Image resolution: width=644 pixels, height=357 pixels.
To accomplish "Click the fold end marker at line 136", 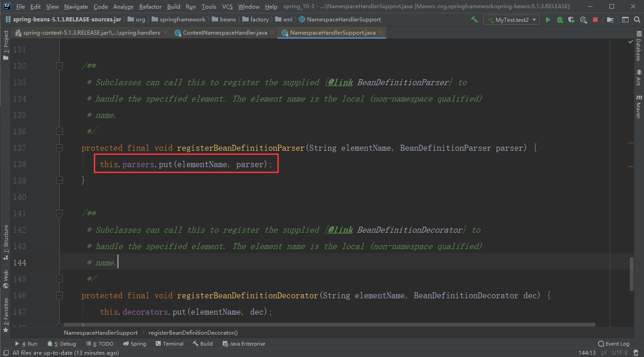I will tap(59, 132).
